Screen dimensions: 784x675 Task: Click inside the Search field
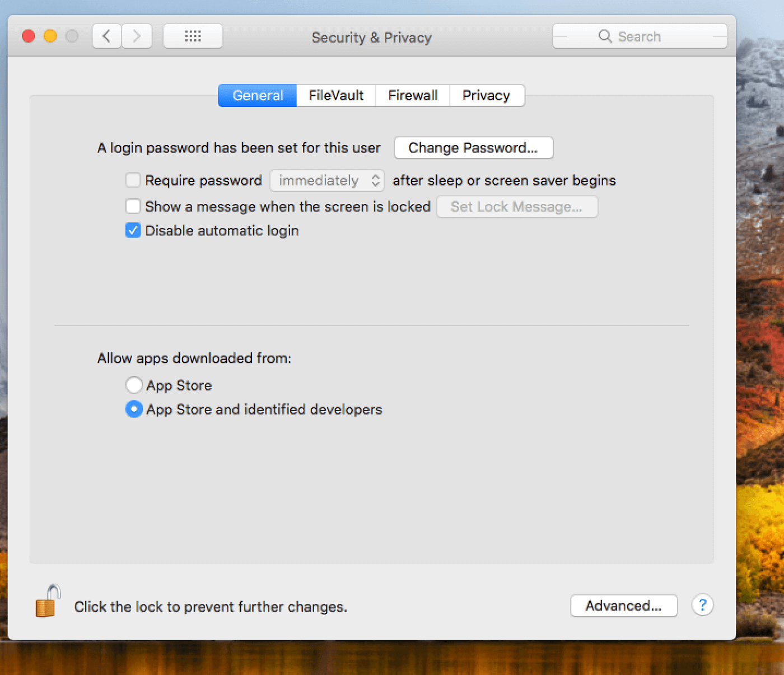click(650, 36)
